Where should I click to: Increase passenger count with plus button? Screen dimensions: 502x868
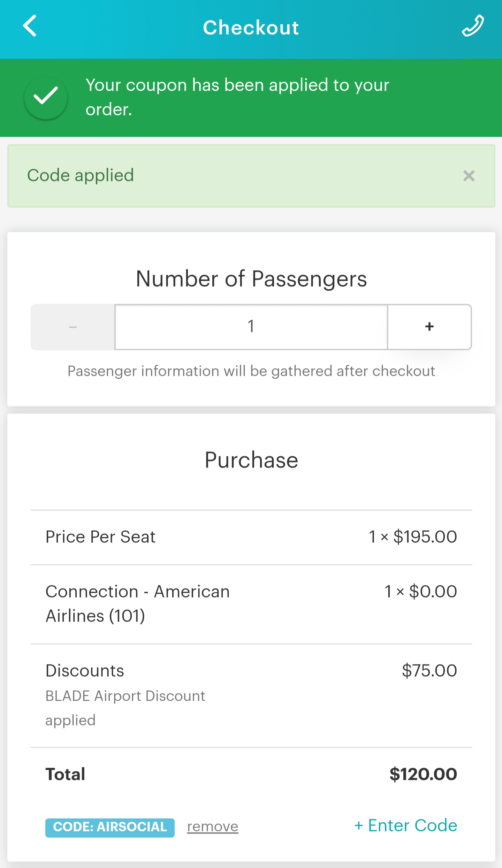click(429, 327)
